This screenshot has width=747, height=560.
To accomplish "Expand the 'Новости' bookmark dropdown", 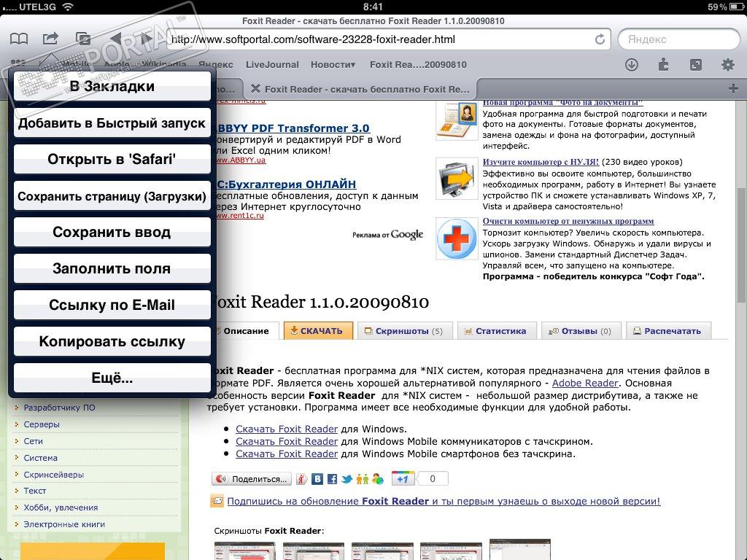I will pyautogui.click(x=333, y=64).
